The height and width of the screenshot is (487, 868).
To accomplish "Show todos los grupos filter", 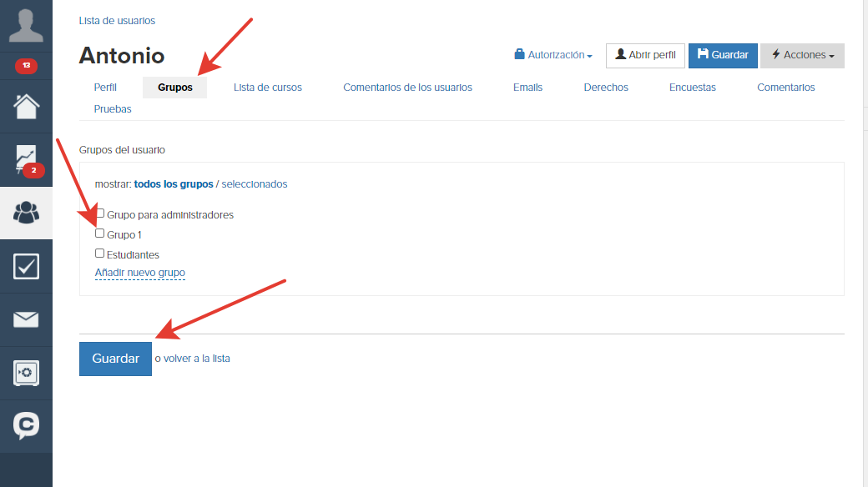I will click(x=174, y=184).
